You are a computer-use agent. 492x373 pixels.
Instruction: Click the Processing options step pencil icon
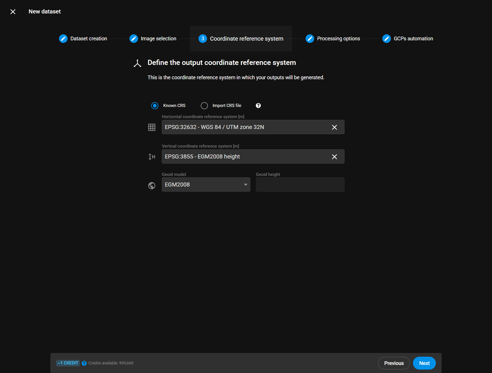pos(310,39)
